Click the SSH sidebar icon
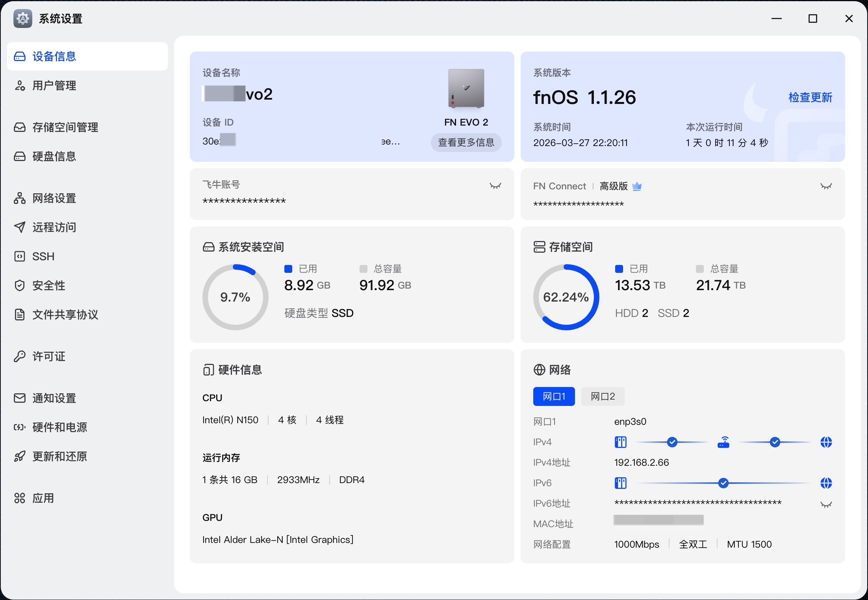The image size is (868, 600). 20,256
